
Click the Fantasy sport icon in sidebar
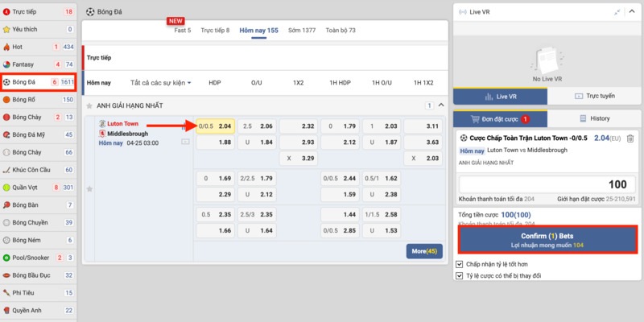(x=7, y=64)
